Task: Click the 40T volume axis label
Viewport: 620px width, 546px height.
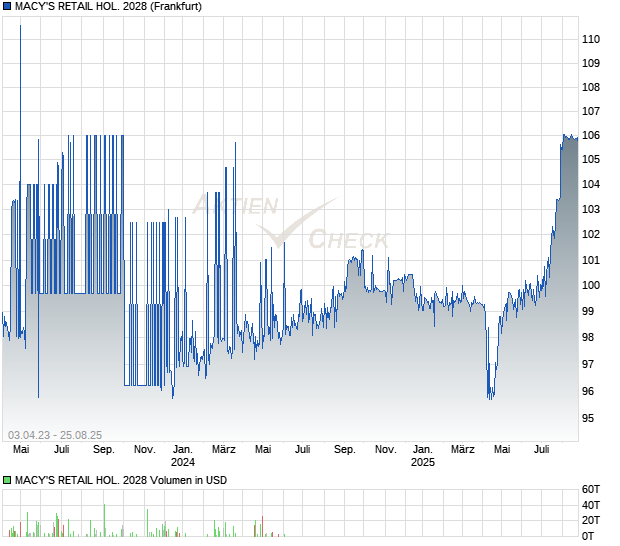Action: (x=591, y=505)
